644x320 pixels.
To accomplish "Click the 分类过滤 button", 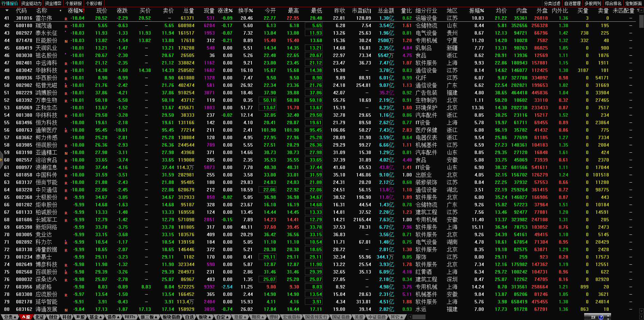I will tap(552, 3).
